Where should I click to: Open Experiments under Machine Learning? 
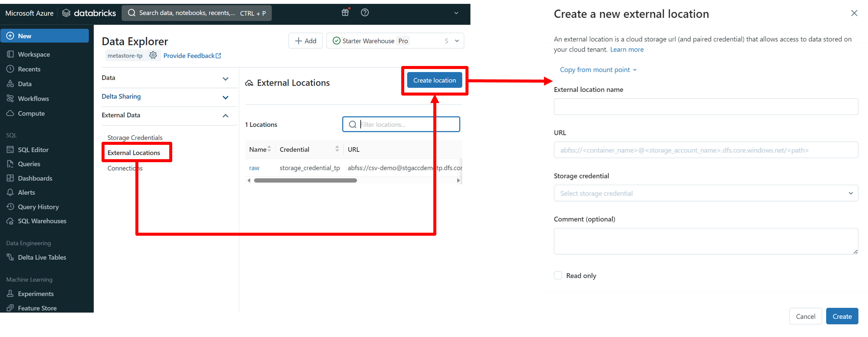coord(36,294)
